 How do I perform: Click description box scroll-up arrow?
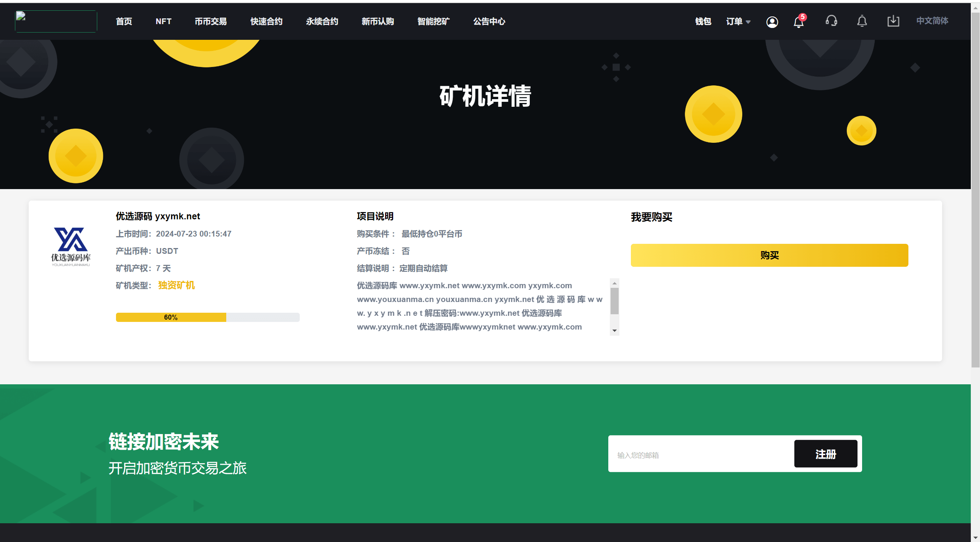click(614, 283)
